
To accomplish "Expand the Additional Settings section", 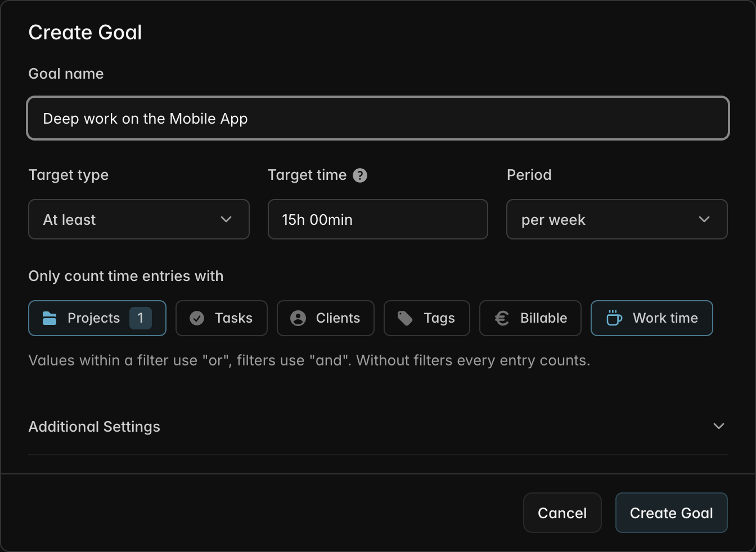I will tap(378, 427).
